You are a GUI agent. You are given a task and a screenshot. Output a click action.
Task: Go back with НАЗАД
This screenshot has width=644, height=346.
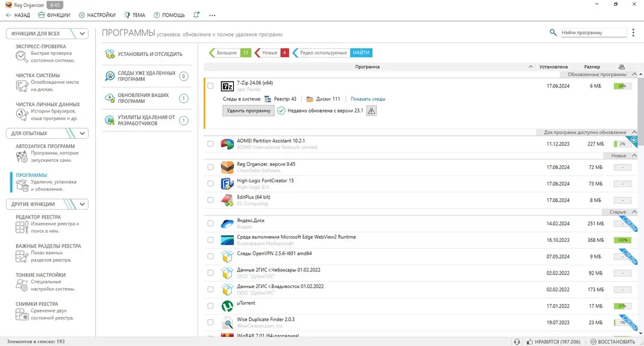18,15
